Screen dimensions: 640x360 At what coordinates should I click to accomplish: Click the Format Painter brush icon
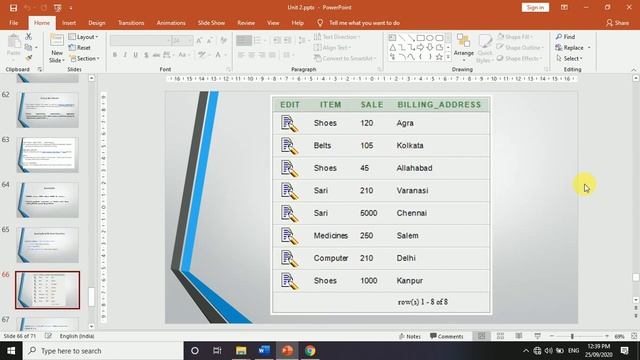tap(28, 58)
